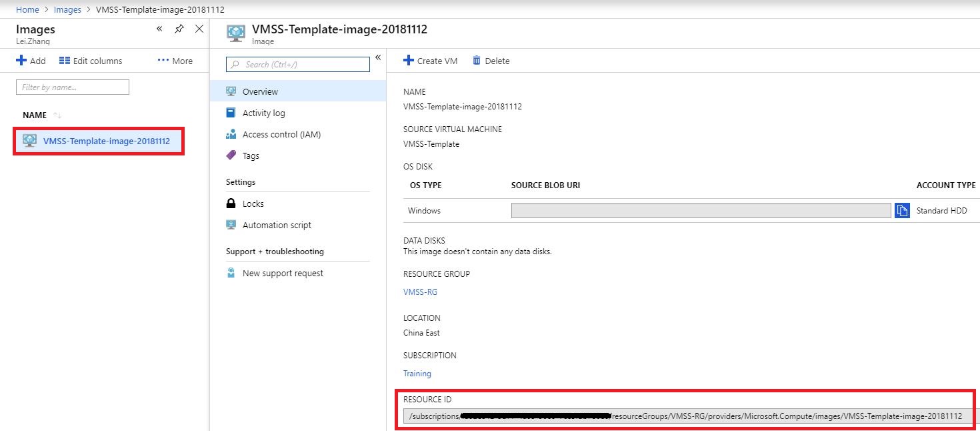The width and height of the screenshot is (980, 431).
Task: Click the name value under NAME label
Action: [x=463, y=107]
